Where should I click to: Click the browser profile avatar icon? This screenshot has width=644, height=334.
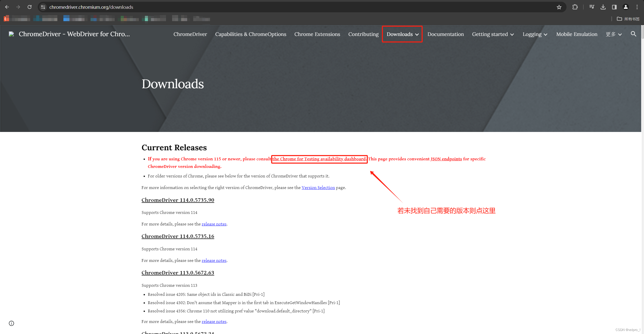coord(626,7)
